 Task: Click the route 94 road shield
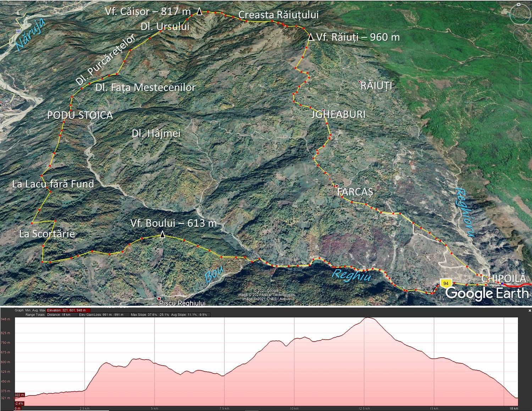[x=446, y=283]
